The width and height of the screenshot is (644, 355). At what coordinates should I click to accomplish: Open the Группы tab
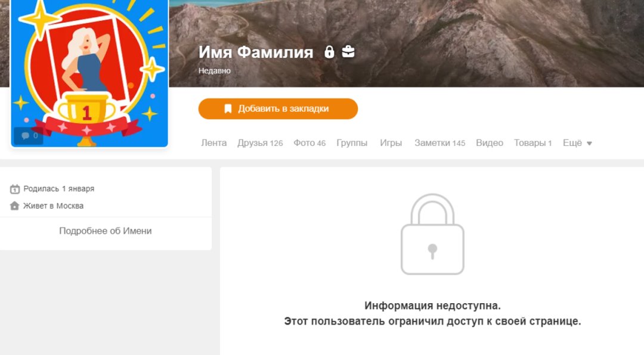(352, 143)
